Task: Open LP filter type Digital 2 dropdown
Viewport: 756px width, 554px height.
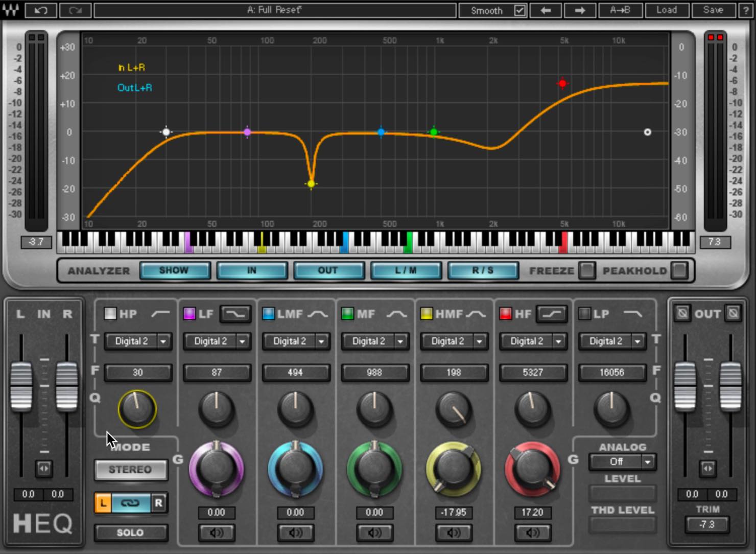Action: point(612,341)
